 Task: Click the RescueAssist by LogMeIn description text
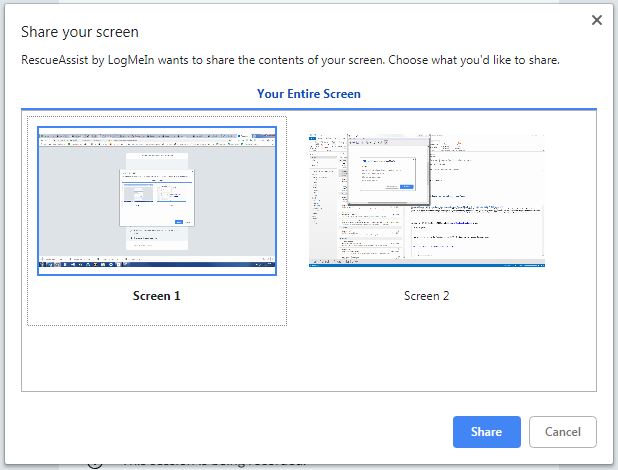point(290,60)
